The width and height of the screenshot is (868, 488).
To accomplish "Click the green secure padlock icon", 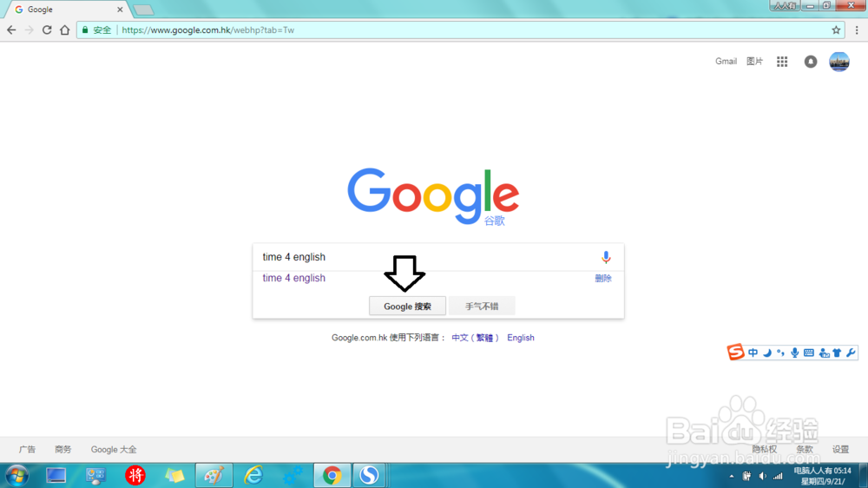I will pos(85,30).
